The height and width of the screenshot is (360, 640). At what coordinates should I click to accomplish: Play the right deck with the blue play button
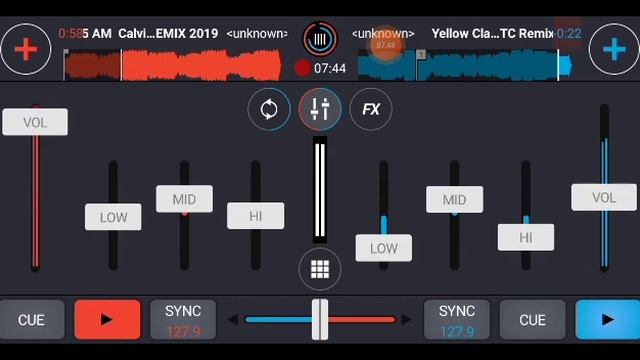[608, 320]
